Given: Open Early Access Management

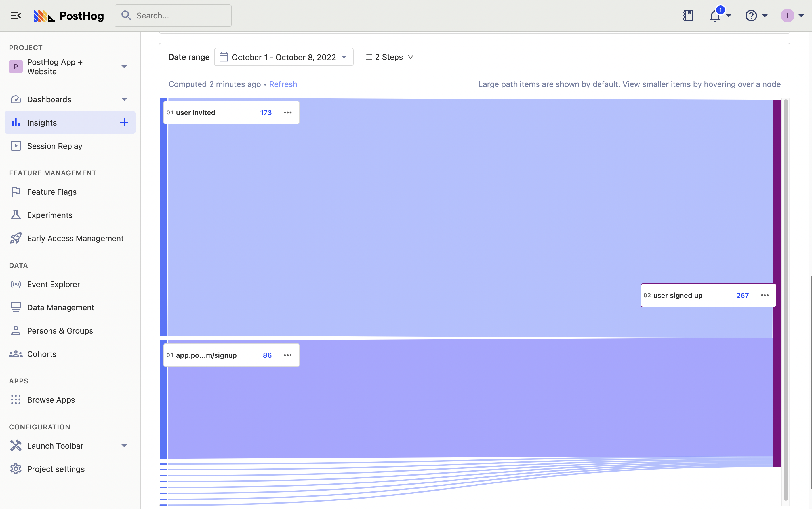Looking at the screenshot, I should tap(75, 238).
